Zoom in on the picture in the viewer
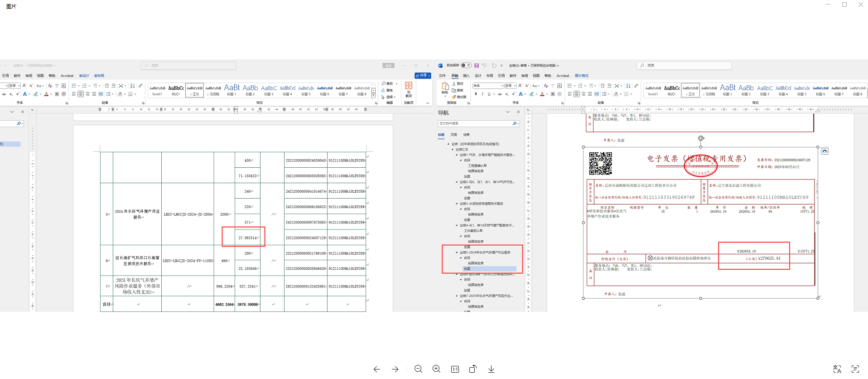 click(x=436, y=369)
